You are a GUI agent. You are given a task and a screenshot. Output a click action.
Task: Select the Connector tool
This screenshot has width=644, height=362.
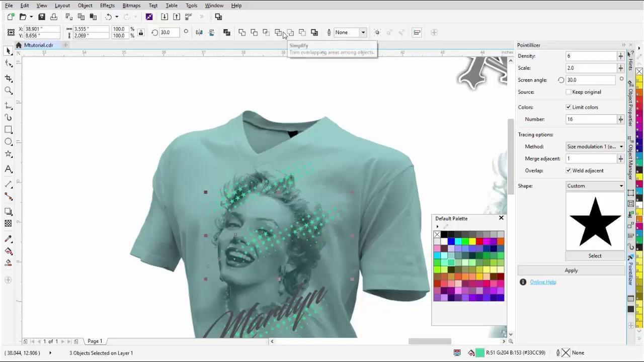point(9,197)
